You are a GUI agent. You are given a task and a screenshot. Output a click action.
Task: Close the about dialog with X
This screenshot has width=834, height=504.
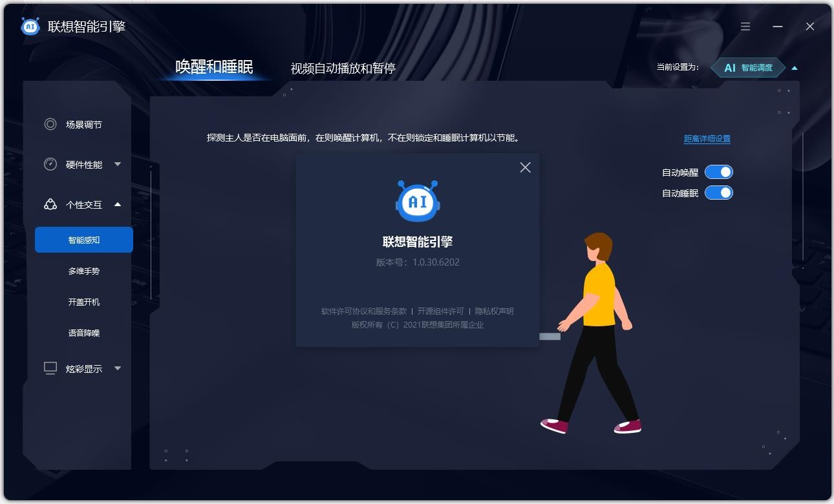point(525,167)
